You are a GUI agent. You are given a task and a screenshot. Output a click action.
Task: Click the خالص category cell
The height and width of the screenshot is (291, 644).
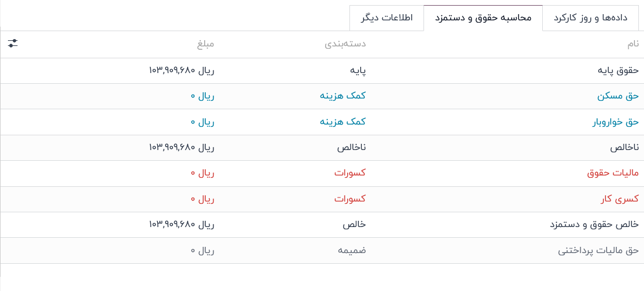[x=354, y=225]
